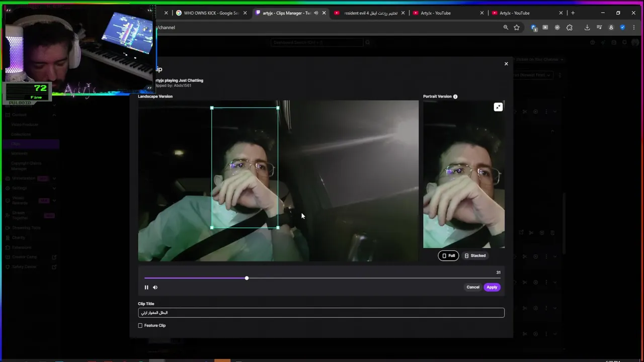This screenshot has height=362, width=644.
Task: Enable the Feature Clip checkbox
Action: pyautogui.click(x=140, y=325)
